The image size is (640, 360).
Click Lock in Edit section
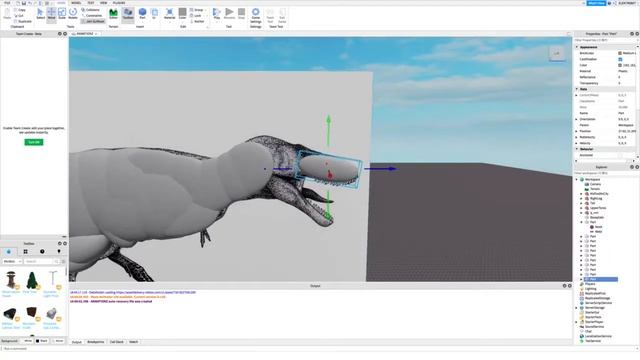click(196, 16)
